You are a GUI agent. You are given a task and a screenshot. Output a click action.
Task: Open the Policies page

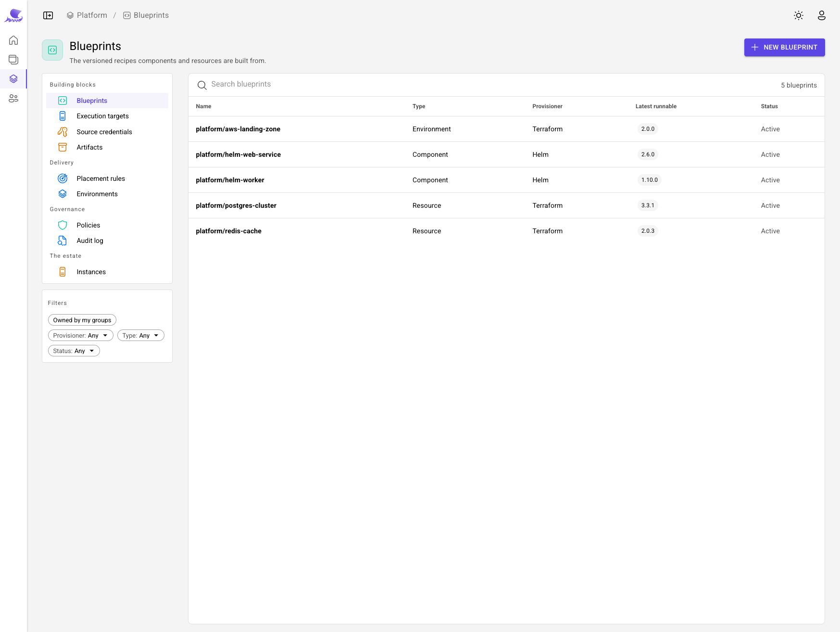107,225
